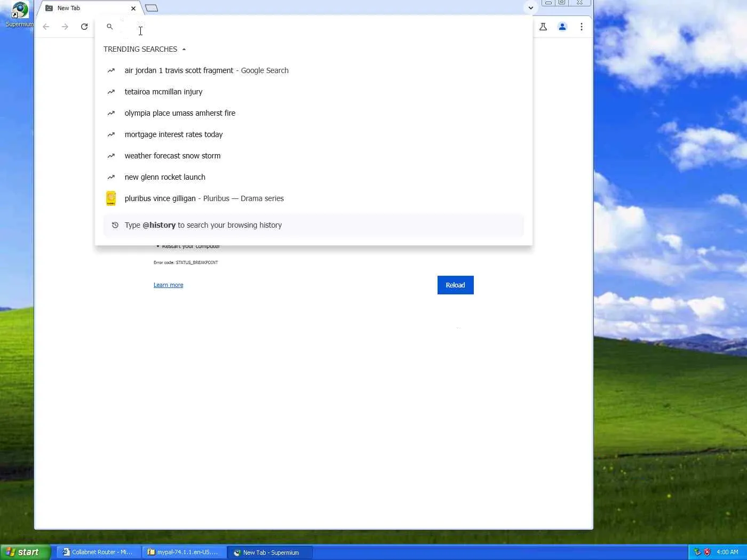Close the Supermium browser window

(x=579, y=3)
